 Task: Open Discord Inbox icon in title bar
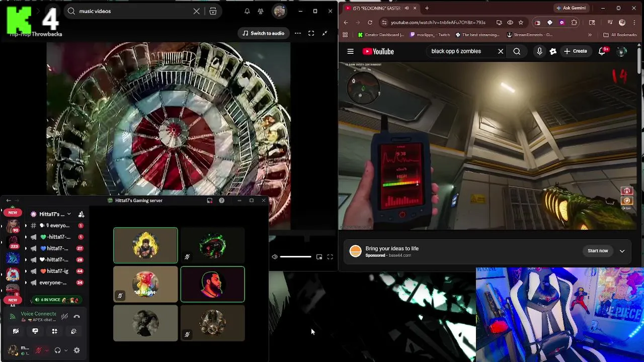pyautogui.click(x=210, y=201)
